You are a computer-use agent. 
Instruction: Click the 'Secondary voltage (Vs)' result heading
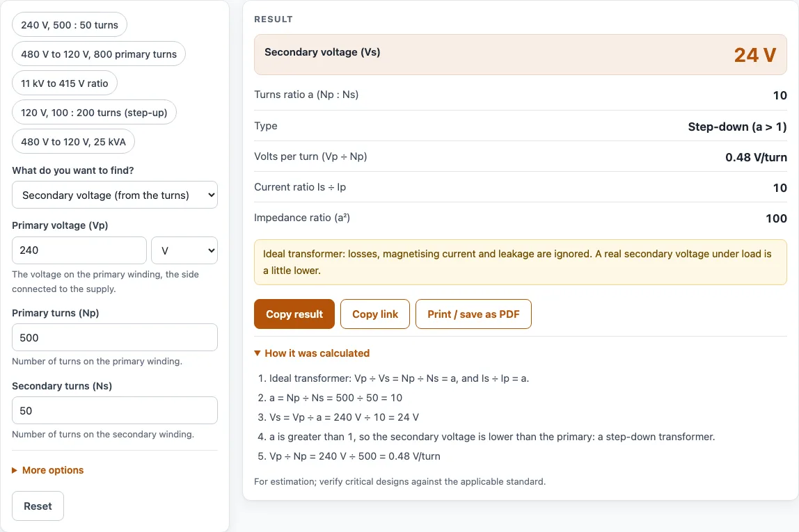coord(322,52)
